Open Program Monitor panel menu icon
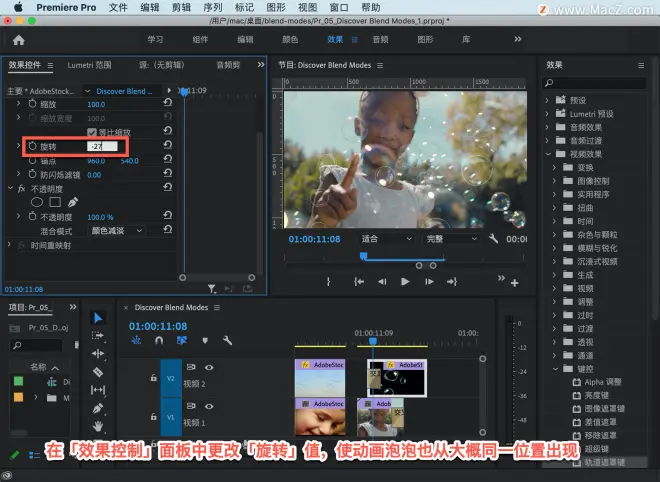The width and height of the screenshot is (660, 482). [x=380, y=66]
